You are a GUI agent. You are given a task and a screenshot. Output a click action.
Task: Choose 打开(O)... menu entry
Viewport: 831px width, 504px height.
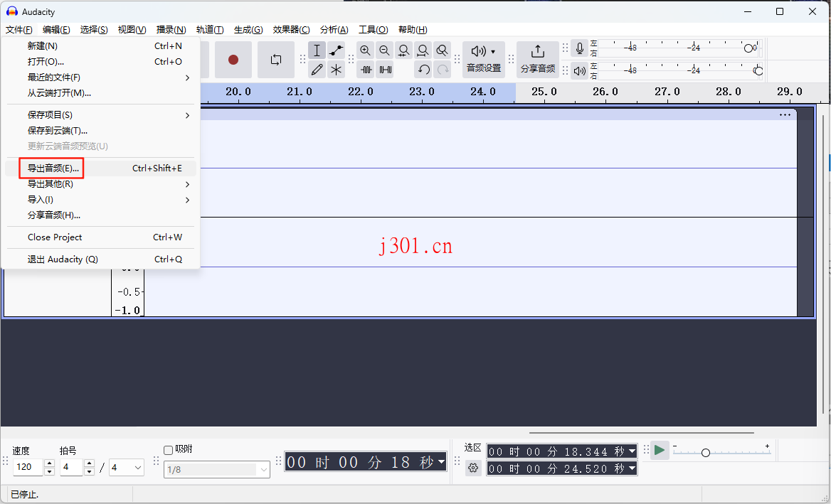(101, 61)
